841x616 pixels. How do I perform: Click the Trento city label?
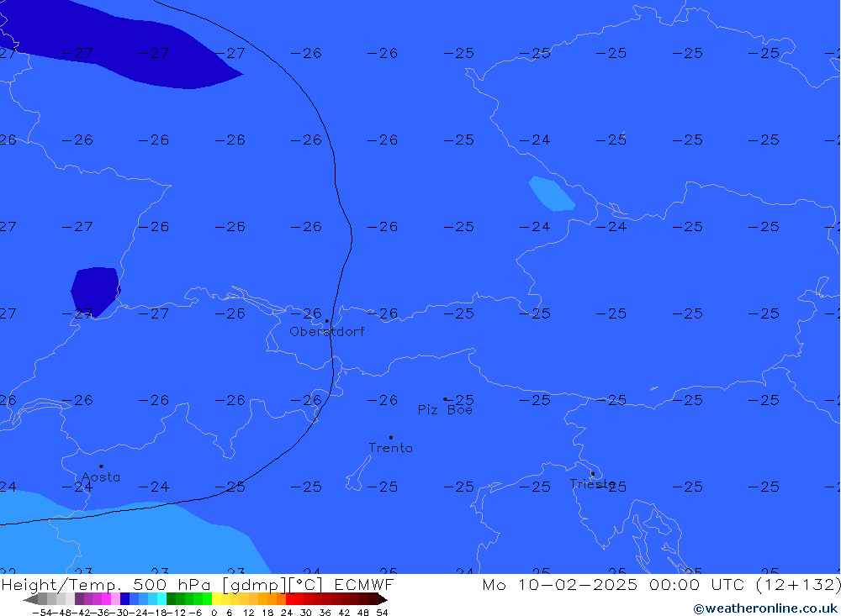pos(390,448)
